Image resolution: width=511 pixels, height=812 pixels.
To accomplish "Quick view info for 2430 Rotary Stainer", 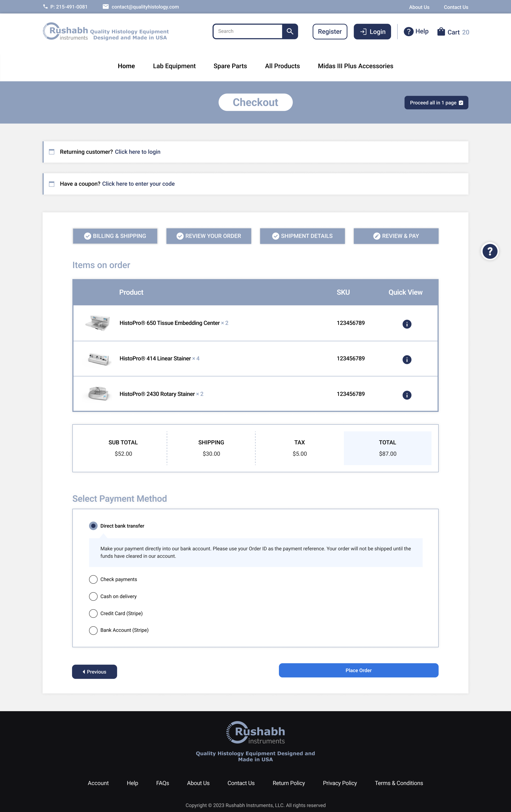I will (x=407, y=395).
